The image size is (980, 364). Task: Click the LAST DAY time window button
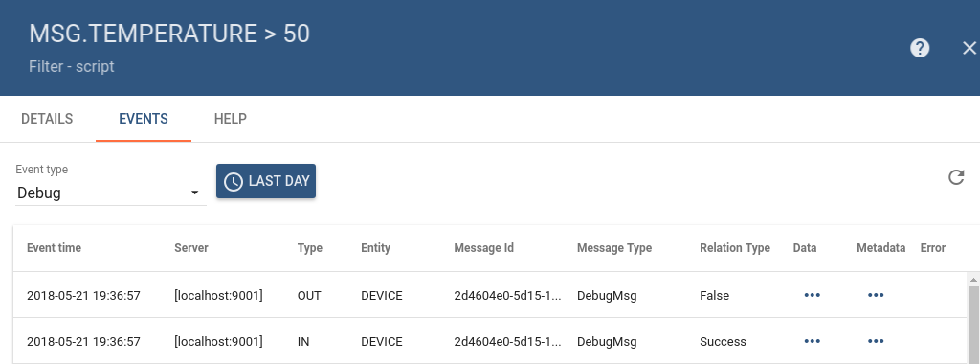point(266,181)
